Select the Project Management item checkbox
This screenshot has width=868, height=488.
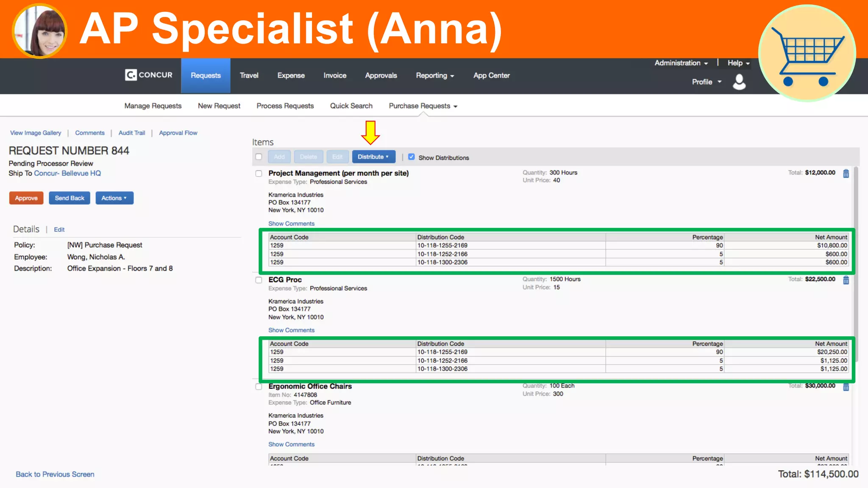click(x=259, y=173)
